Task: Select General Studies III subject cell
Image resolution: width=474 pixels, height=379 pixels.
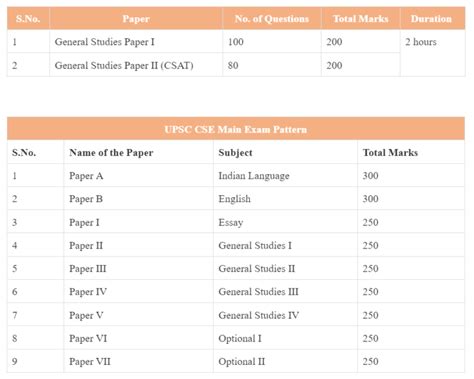Action: click(285, 291)
